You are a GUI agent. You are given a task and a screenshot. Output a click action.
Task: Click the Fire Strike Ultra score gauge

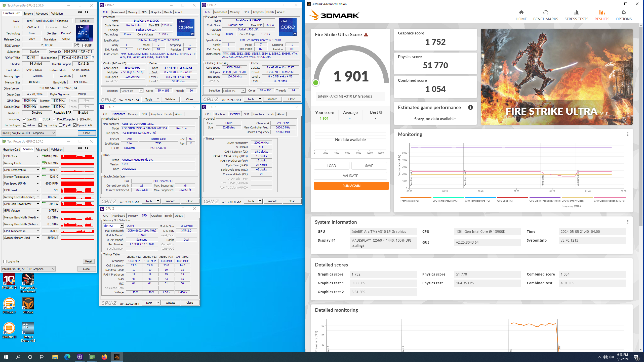pyautogui.click(x=351, y=66)
